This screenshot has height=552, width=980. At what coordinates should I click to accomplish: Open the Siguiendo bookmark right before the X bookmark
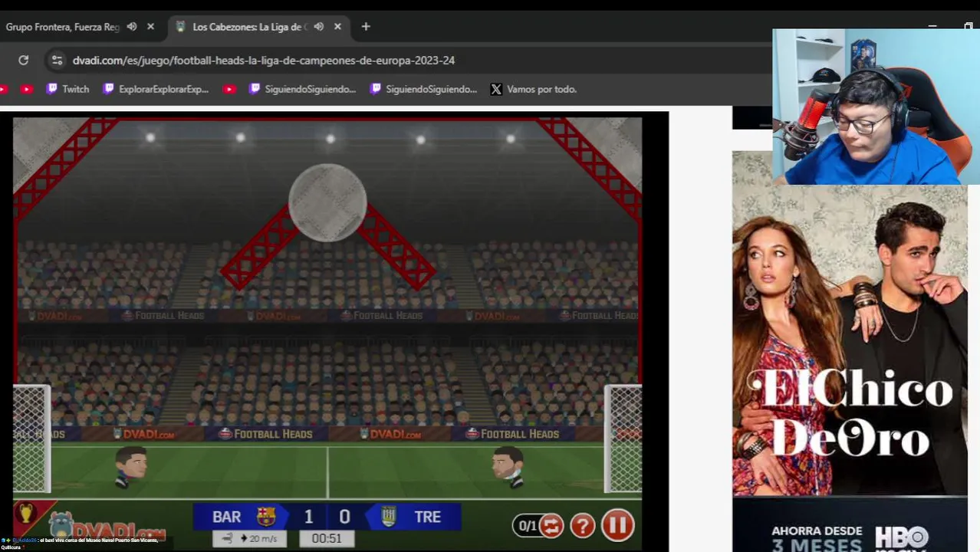[423, 89]
